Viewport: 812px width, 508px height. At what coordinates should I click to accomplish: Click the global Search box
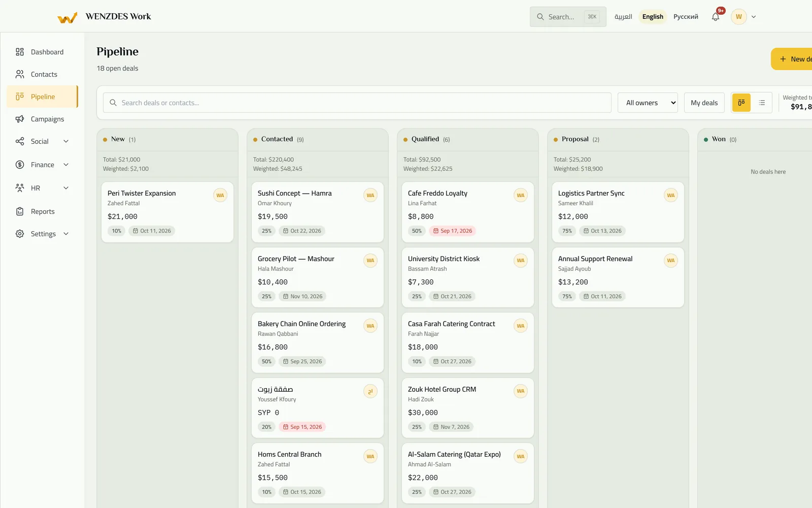pyautogui.click(x=568, y=17)
